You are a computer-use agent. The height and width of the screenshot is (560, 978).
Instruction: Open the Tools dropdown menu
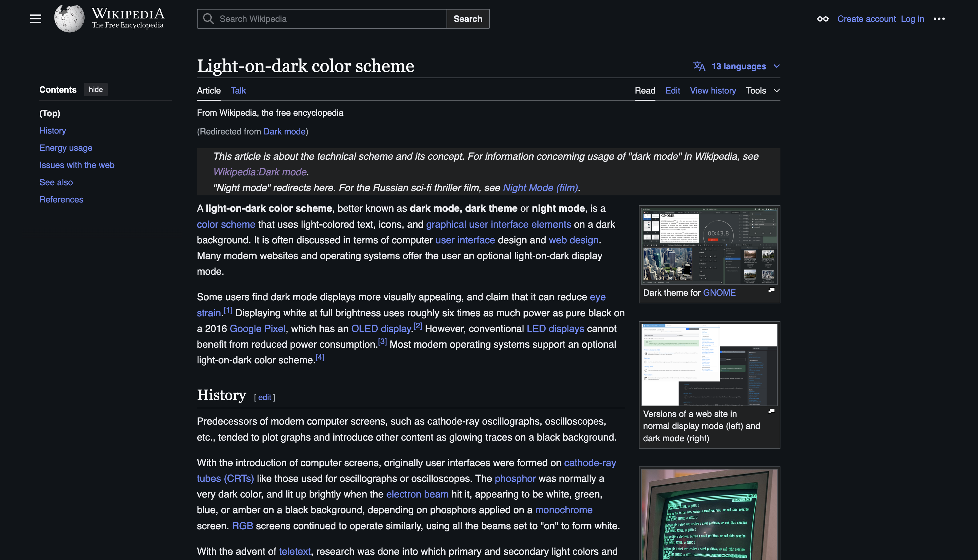(762, 91)
